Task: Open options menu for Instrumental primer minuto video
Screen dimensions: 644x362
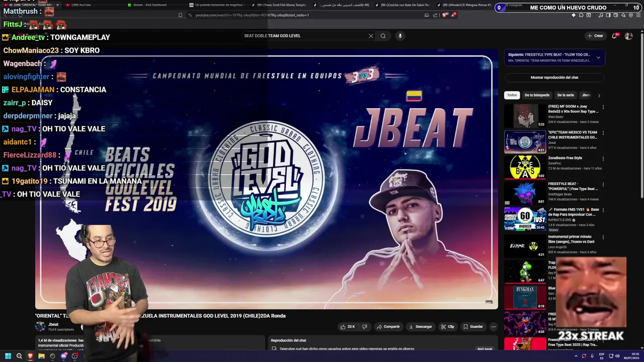Action: coord(603,237)
